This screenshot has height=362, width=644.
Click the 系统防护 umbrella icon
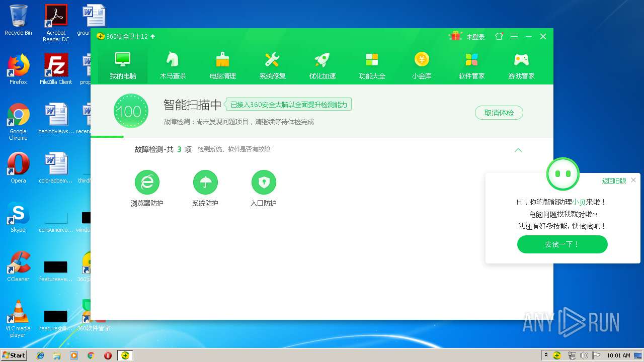(x=205, y=182)
